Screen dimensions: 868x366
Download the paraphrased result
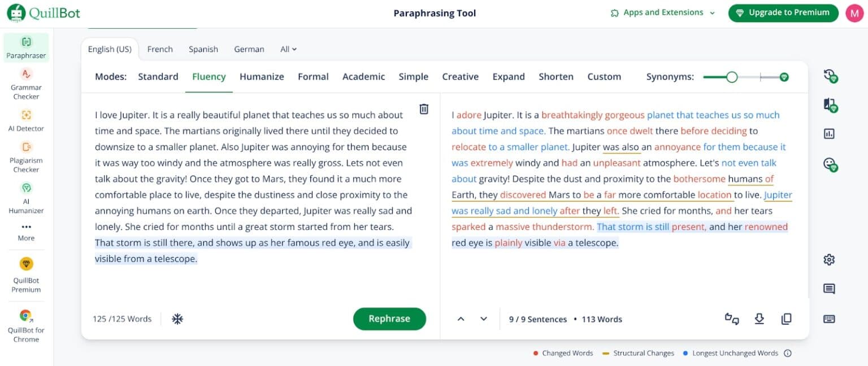759,319
